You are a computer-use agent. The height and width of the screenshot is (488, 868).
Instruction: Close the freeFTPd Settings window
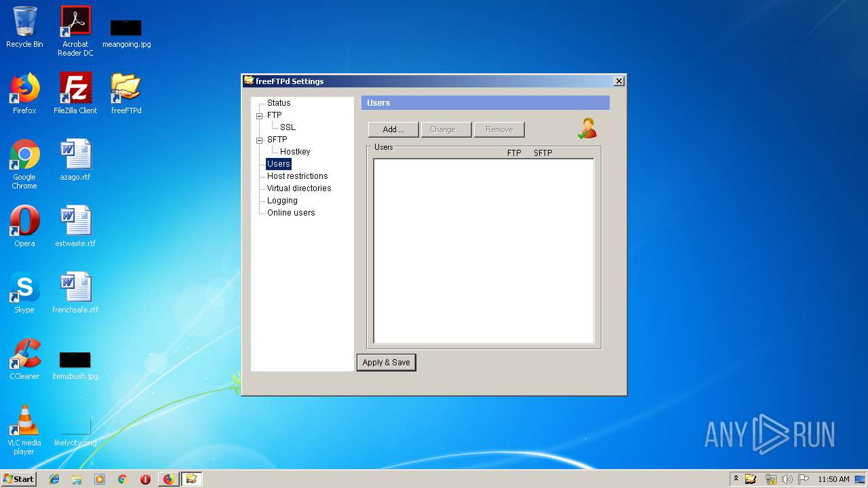[618, 81]
